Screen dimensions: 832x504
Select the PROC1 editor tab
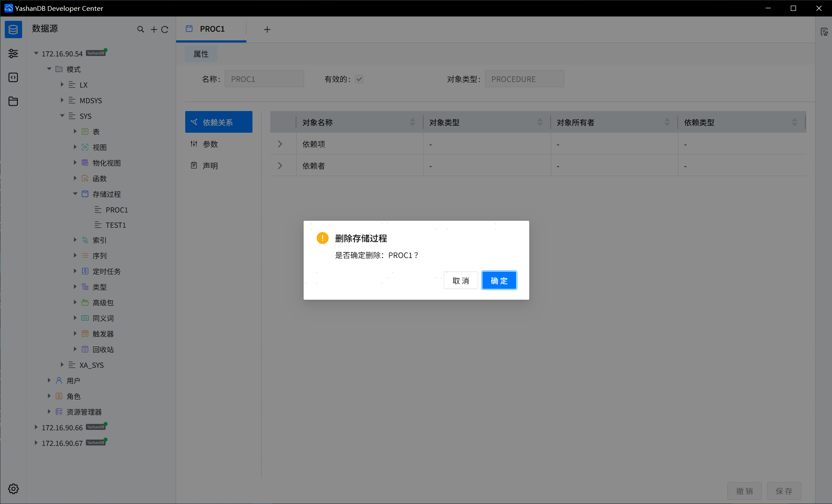click(212, 29)
